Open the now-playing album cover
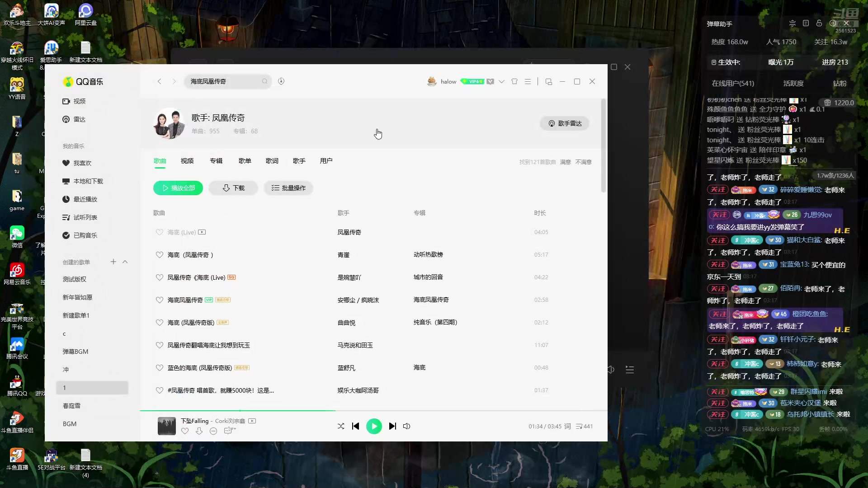 click(x=167, y=426)
